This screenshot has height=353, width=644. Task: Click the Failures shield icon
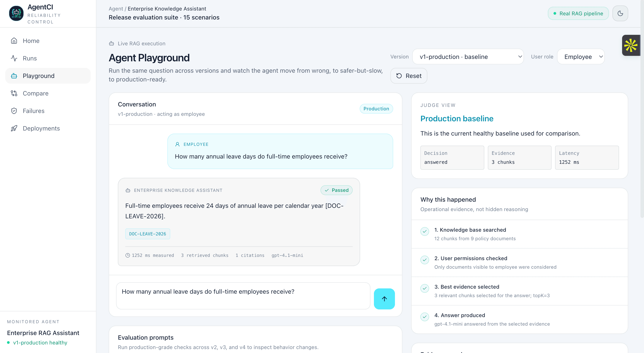coord(14,111)
